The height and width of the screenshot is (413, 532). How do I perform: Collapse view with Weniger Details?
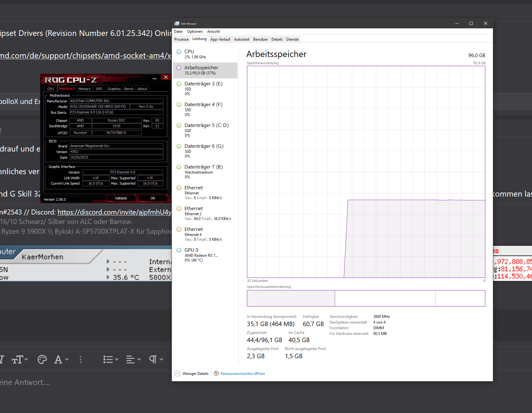coord(191,374)
